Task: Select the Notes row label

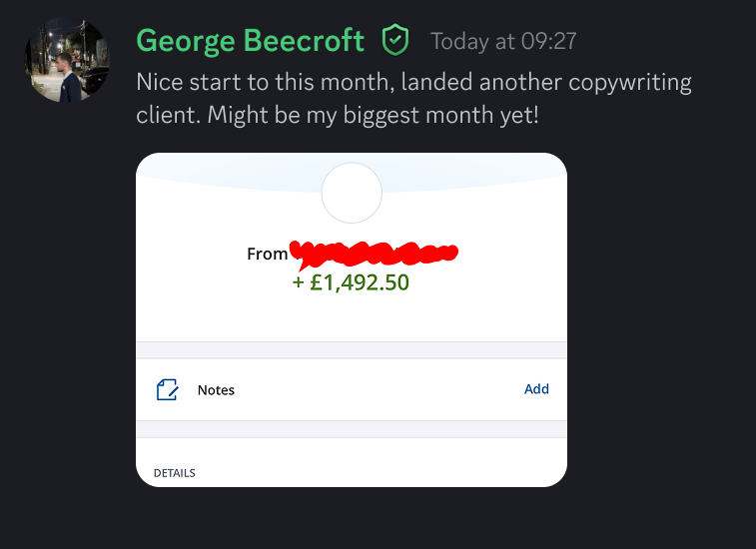Action: (216, 390)
